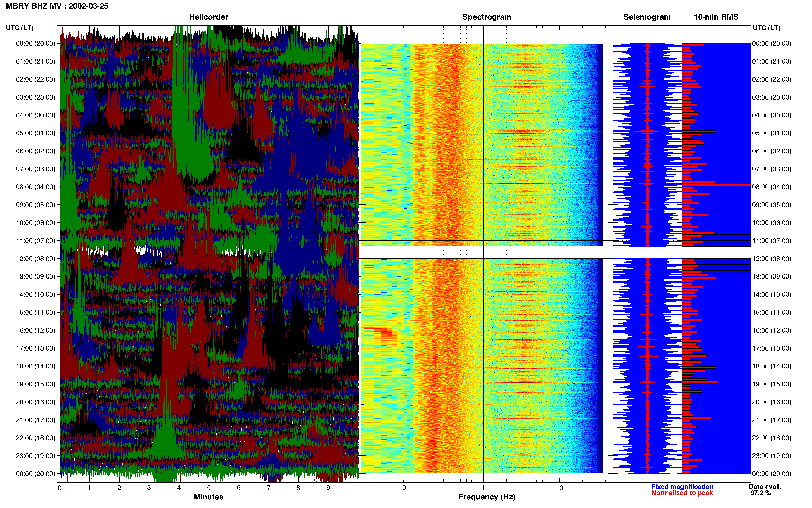Click the red 'Normalised to peak' legend text

(x=682, y=493)
